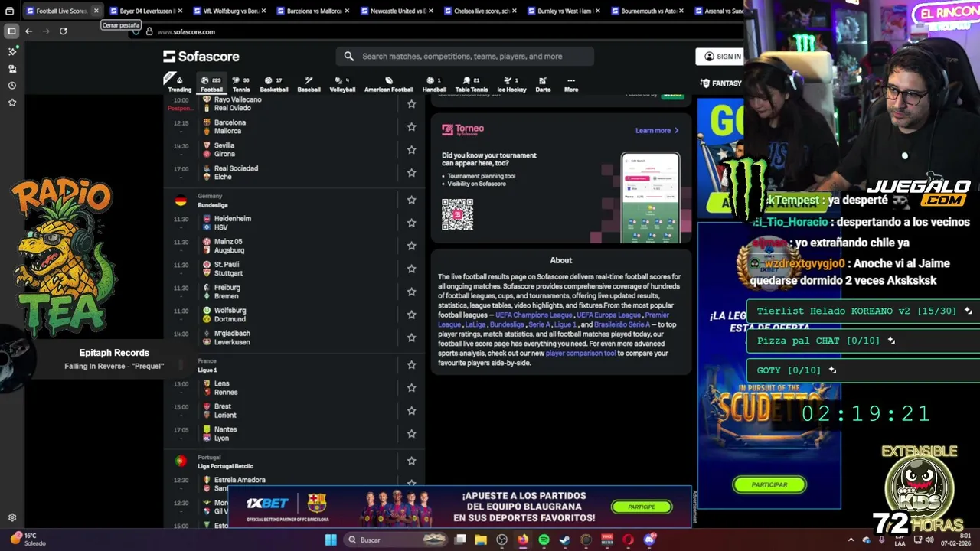Pin the France Ligue 1 league star
980x551 pixels.
pos(411,365)
